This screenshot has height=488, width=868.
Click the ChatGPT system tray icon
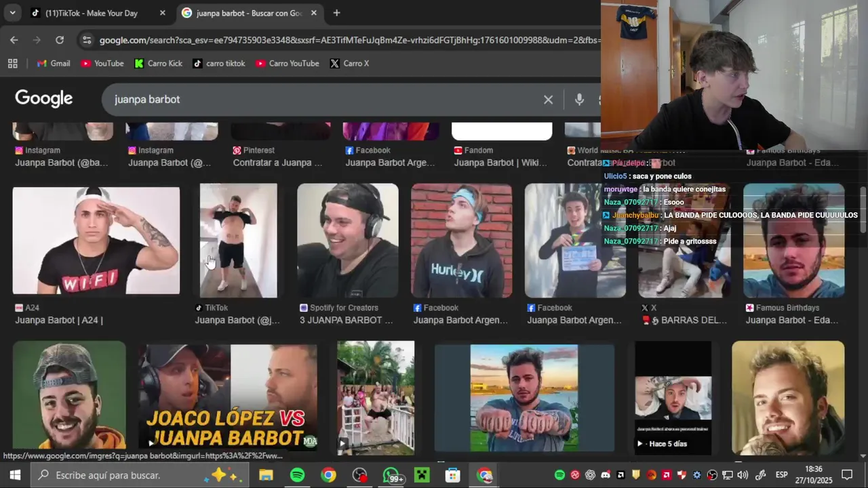pyautogui.click(x=590, y=475)
